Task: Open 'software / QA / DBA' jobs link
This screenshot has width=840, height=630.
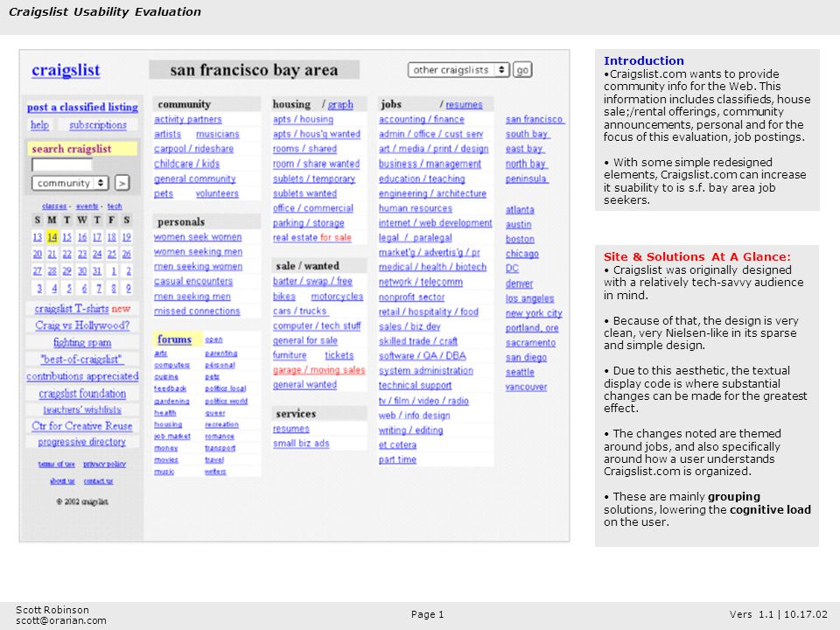Action: pyautogui.click(x=423, y=356)
